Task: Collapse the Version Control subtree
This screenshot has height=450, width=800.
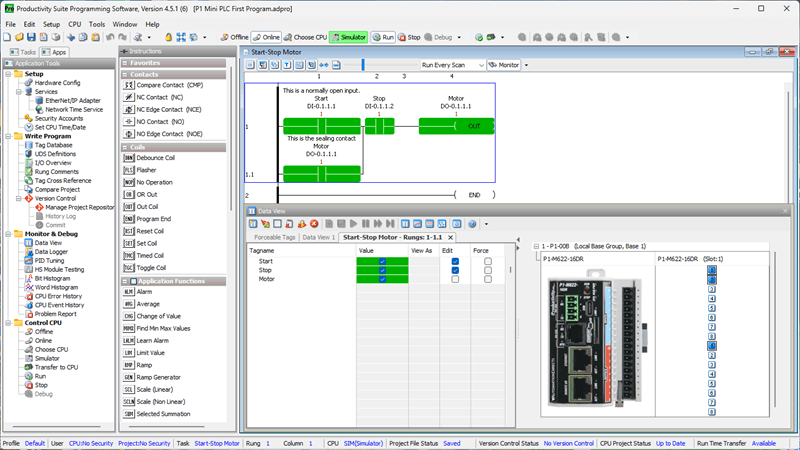Action: (x=19, y=198)
